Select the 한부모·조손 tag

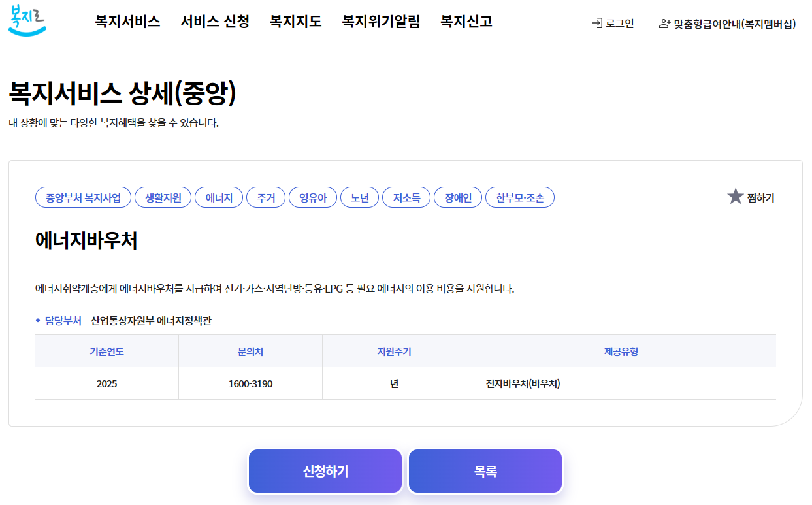pos(520,198)
